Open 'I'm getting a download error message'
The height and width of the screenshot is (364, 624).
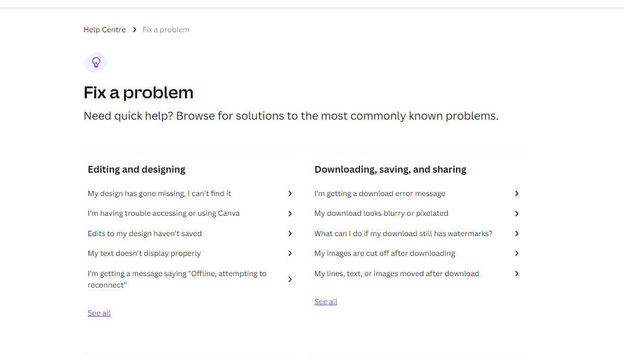click(x=380, y=193)
